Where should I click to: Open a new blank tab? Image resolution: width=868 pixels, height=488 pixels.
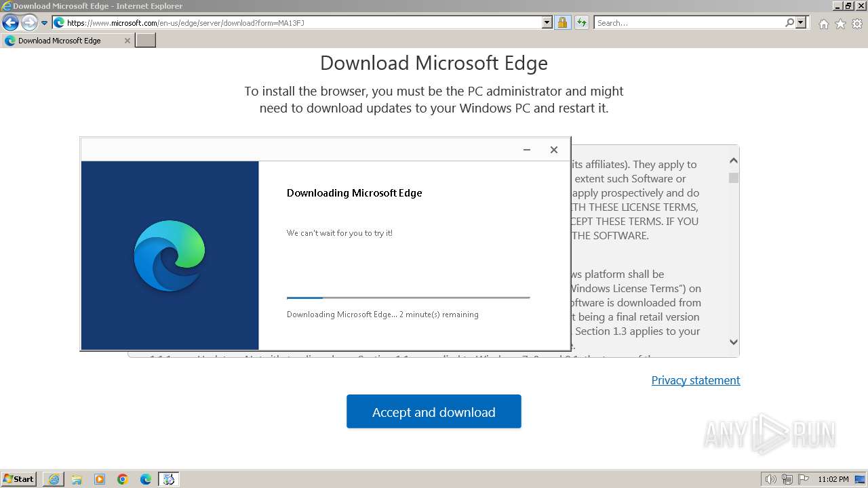pos(146,41)
